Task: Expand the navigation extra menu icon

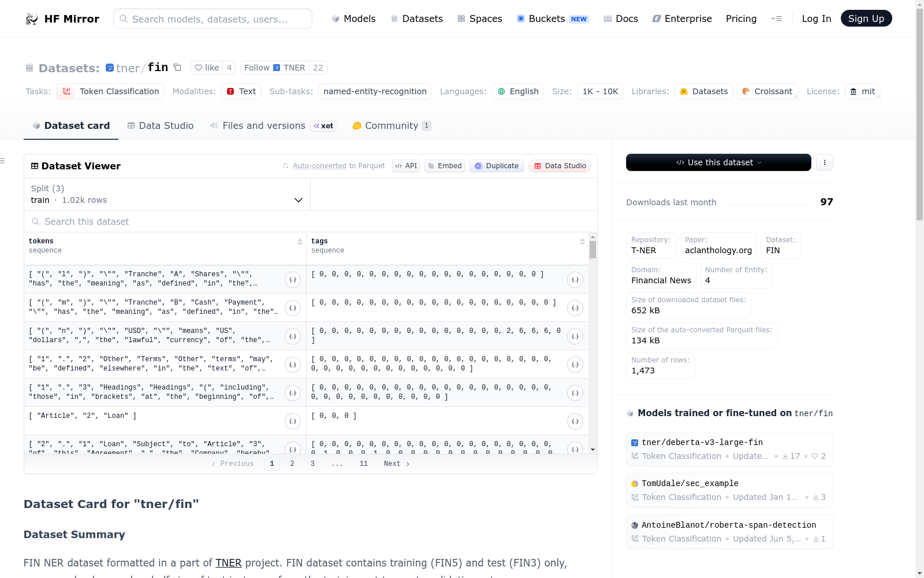Action: point(776,18)
